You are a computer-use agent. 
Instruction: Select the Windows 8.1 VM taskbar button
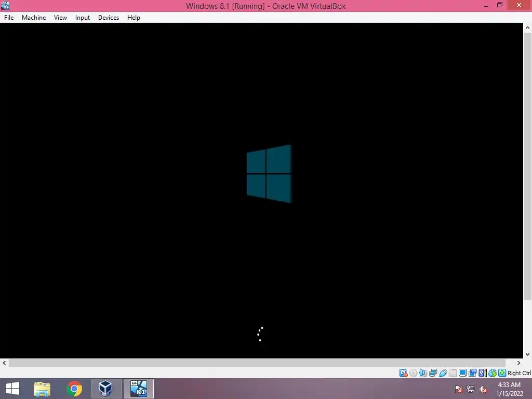click(x=138, y=389)
